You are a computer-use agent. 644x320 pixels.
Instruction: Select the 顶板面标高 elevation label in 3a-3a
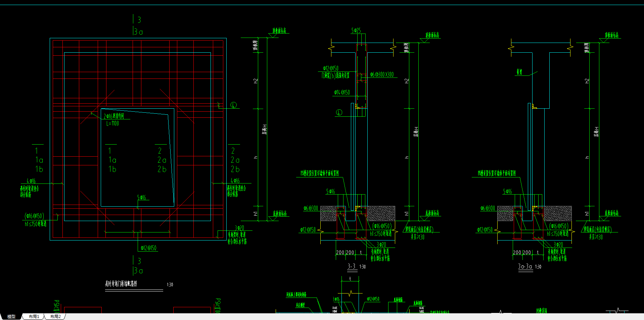coord(612,35)
